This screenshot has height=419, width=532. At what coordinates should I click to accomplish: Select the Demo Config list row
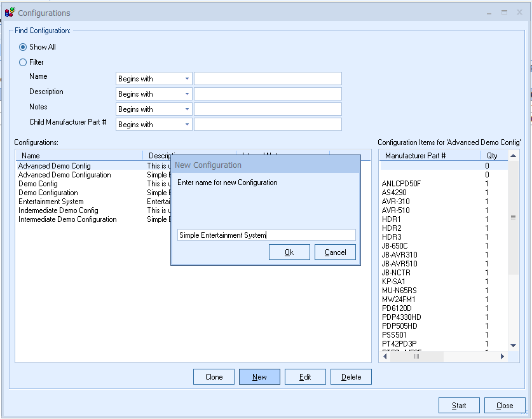38,184
